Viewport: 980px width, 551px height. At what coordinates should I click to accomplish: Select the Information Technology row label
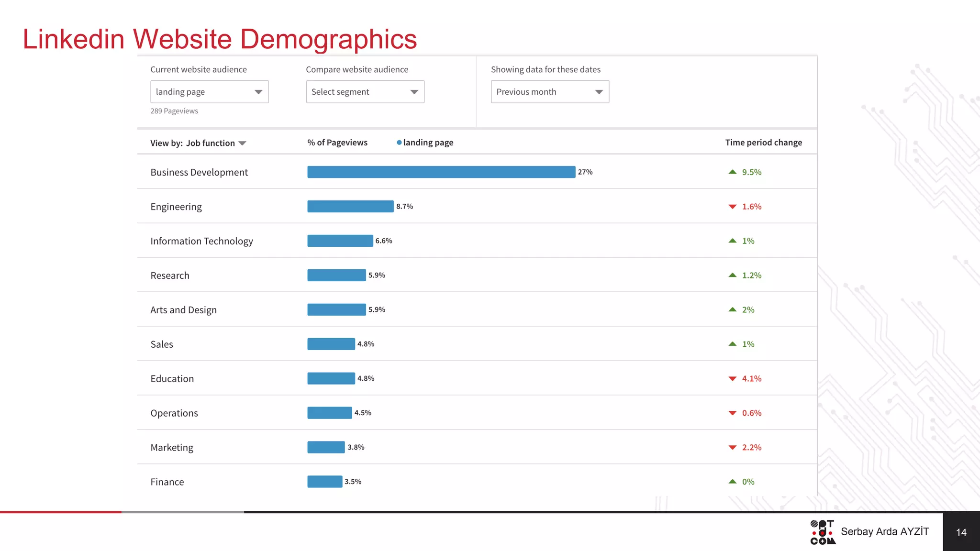pos(201,241)
